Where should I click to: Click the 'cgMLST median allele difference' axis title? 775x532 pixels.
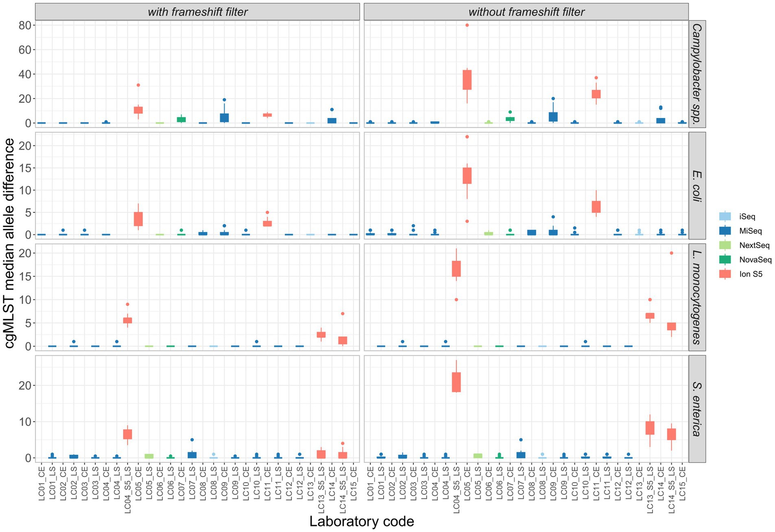tap(10, 243)
